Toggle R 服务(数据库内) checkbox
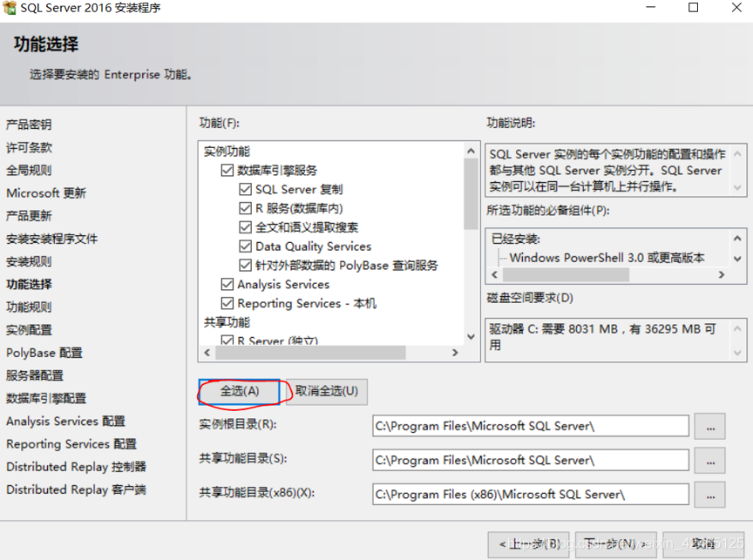Viewport: 753px width, 560px height. click(246, 208)
